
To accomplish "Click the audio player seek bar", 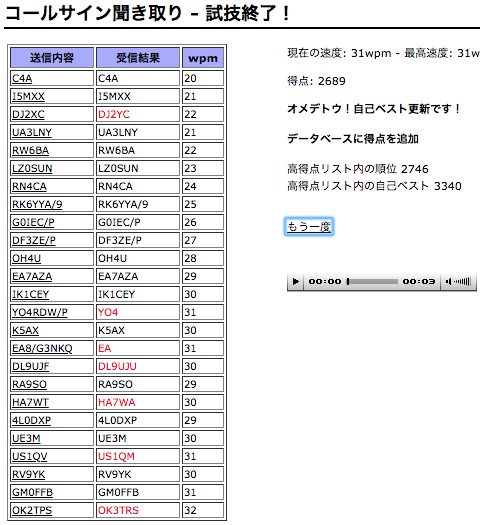I will pyautogui.click(x=372, y=282).
